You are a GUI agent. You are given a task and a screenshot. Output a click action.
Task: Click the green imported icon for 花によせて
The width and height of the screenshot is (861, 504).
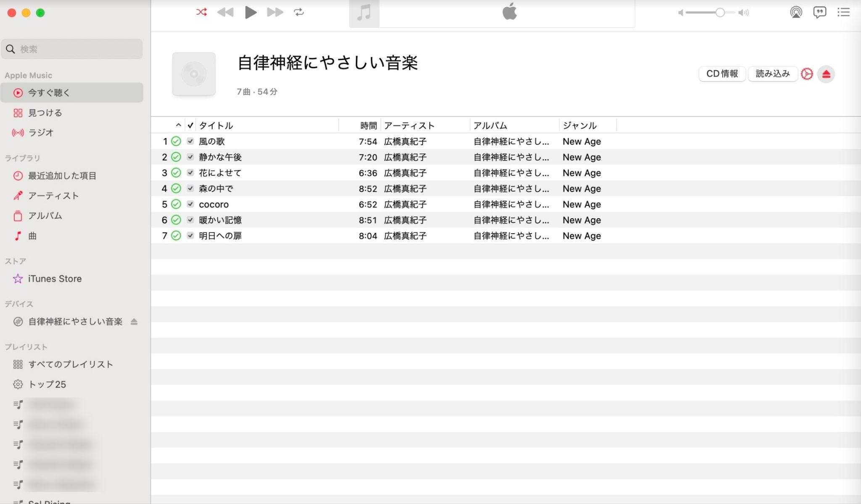coord(176,173)
